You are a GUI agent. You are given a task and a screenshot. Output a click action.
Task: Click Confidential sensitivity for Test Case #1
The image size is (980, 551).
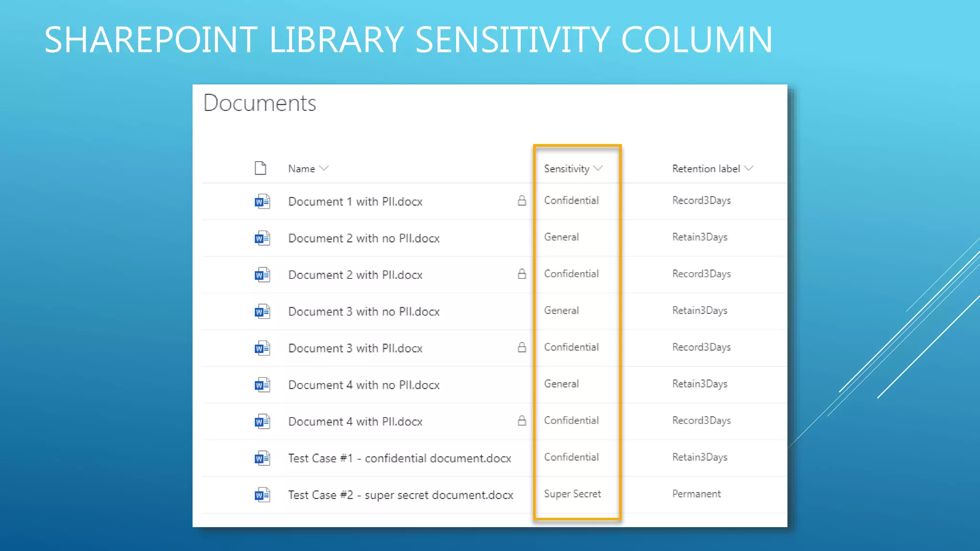[571, 457]
